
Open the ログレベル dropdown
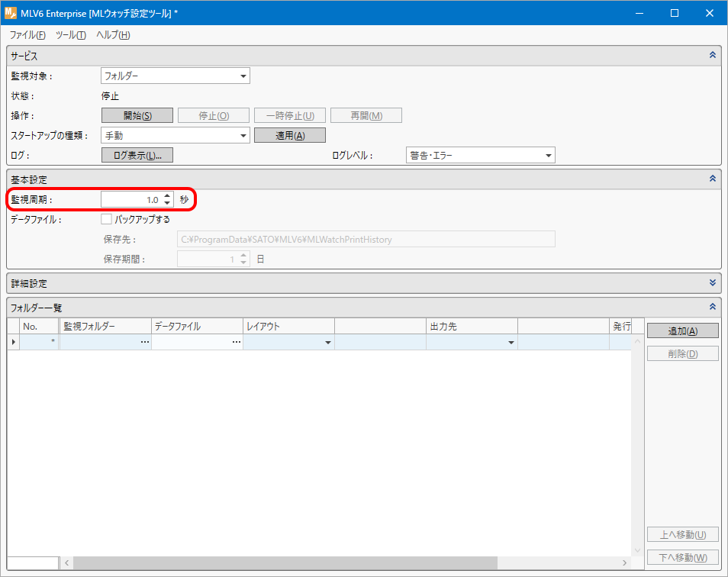click(x=481, y=156)
